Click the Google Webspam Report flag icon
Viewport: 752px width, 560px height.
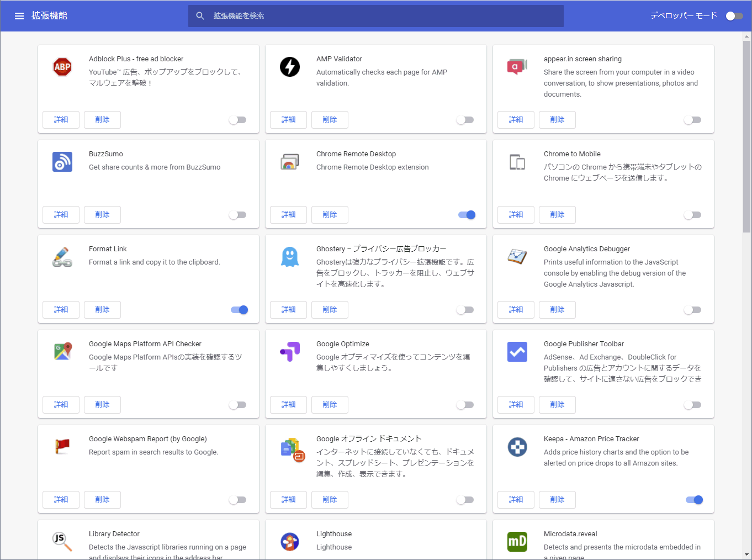pos(62,447)
